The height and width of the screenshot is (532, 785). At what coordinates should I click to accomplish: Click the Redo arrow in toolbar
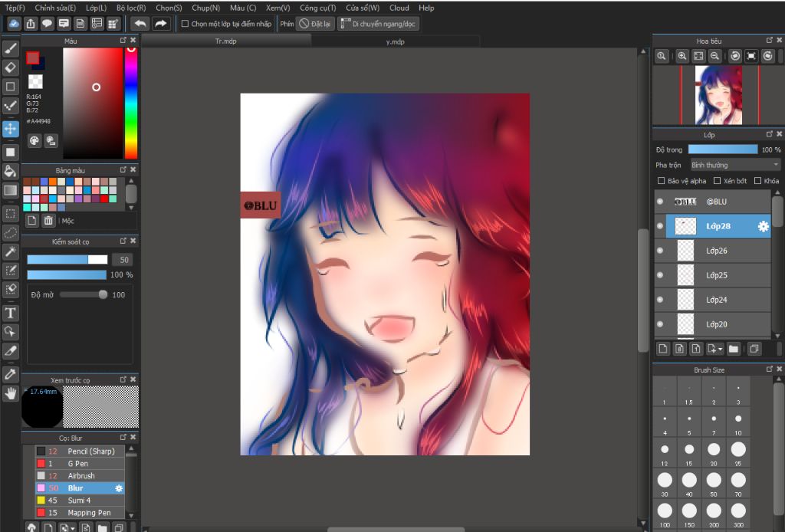[x=161, y=24]
